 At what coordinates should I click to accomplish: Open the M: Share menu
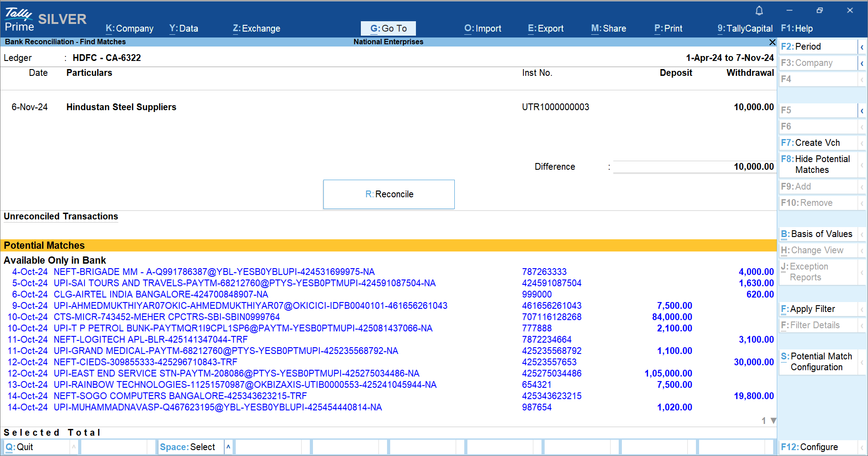[609, 28]
